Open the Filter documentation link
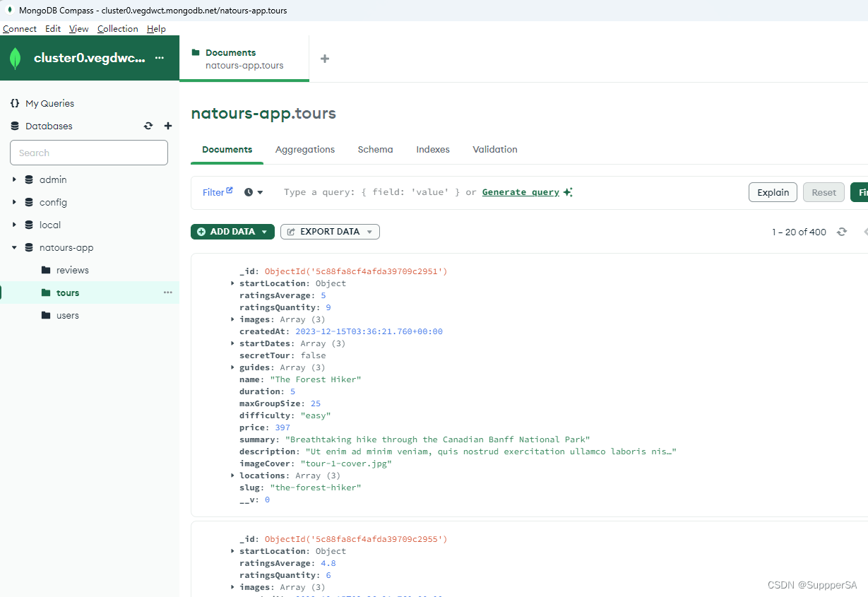Viewport: 868px width, 597px height. (x=218, y=192)
